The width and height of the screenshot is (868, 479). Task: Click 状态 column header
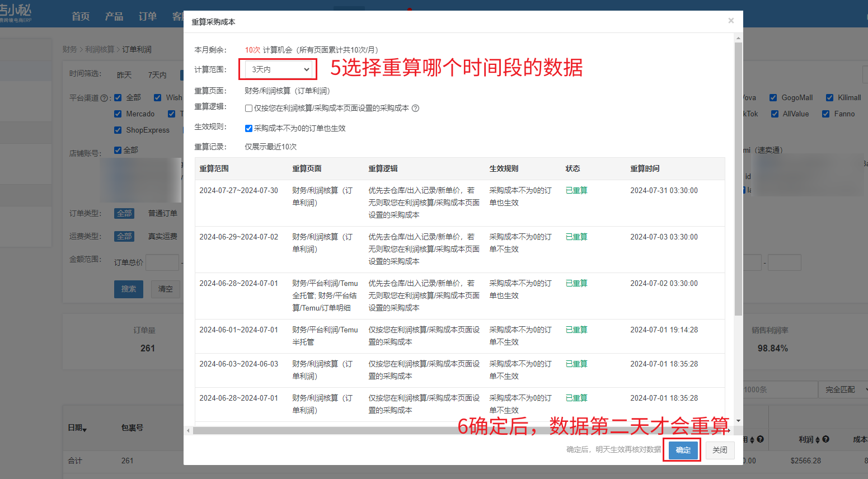click(573, 168)
